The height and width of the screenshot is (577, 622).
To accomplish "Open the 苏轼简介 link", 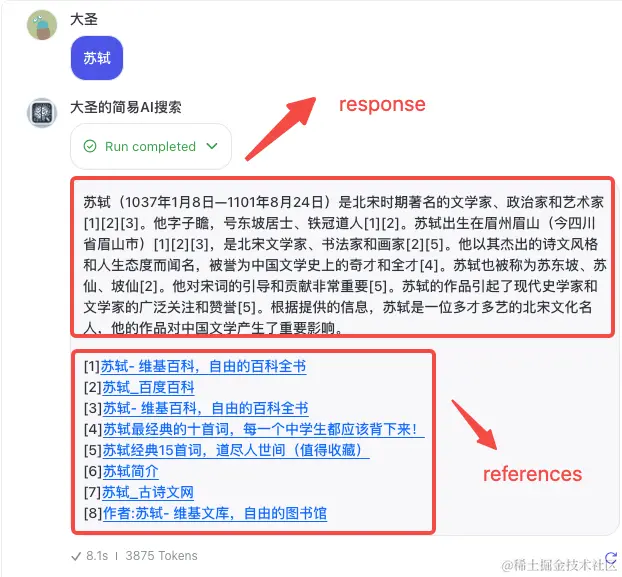I will 131,471.
